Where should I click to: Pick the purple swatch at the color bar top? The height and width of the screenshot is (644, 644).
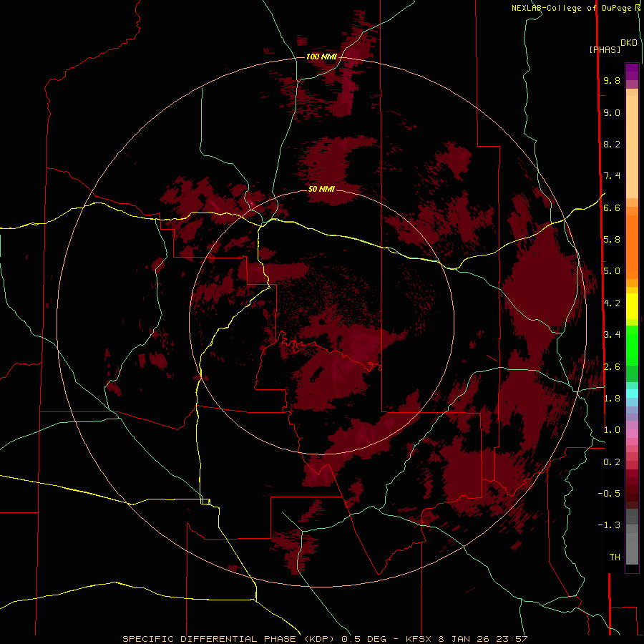click(632, 72)
